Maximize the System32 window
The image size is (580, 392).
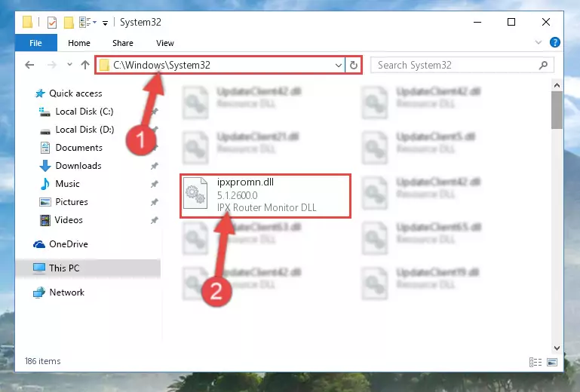[511, 22]
